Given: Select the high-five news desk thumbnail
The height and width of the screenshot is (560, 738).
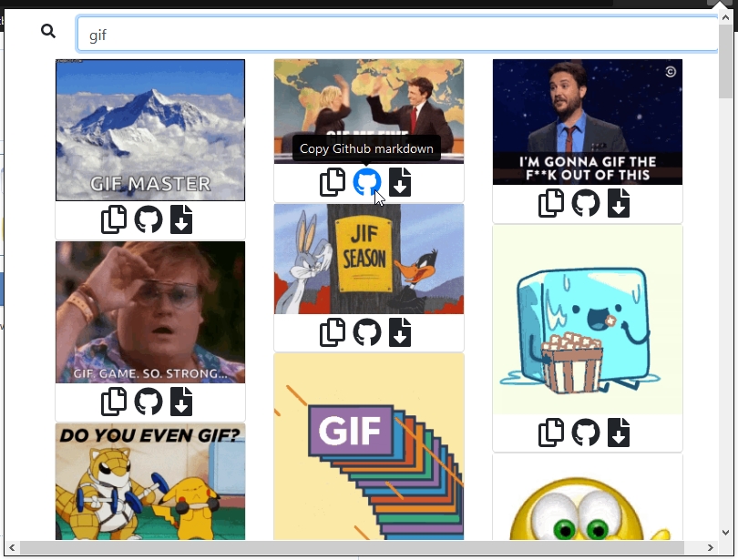Looking at the screenshot, I should pos(369,111).
